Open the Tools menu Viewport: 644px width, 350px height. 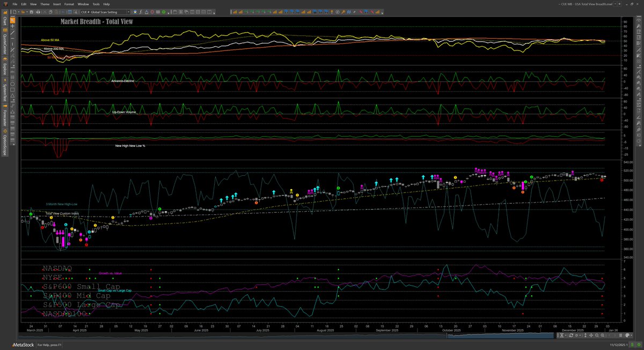(x=96, y=4)
